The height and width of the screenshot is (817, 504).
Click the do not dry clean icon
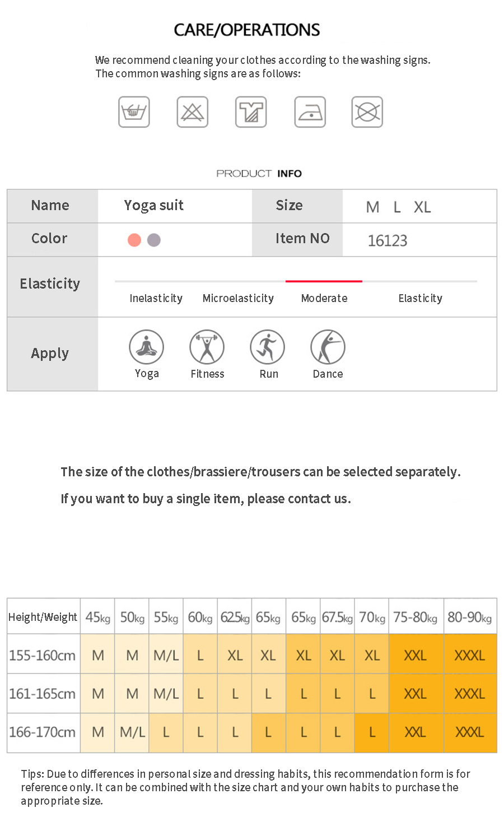click(x=367, y=112)
